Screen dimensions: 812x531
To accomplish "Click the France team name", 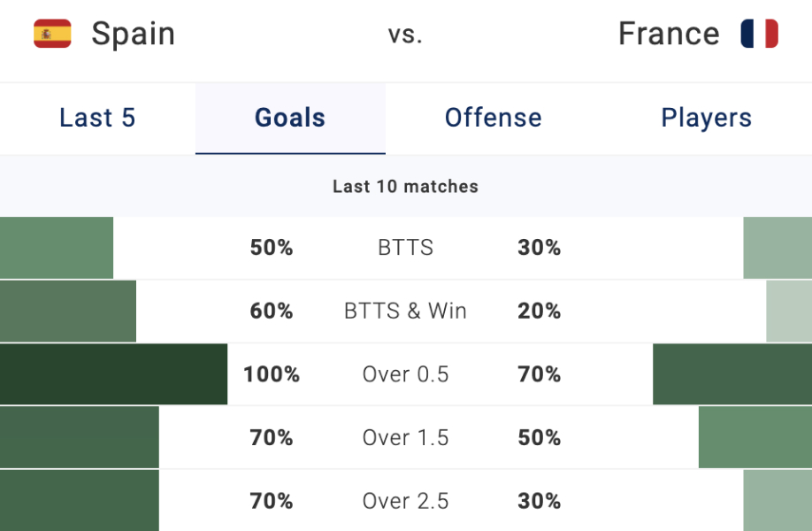I will pos(669,35).
